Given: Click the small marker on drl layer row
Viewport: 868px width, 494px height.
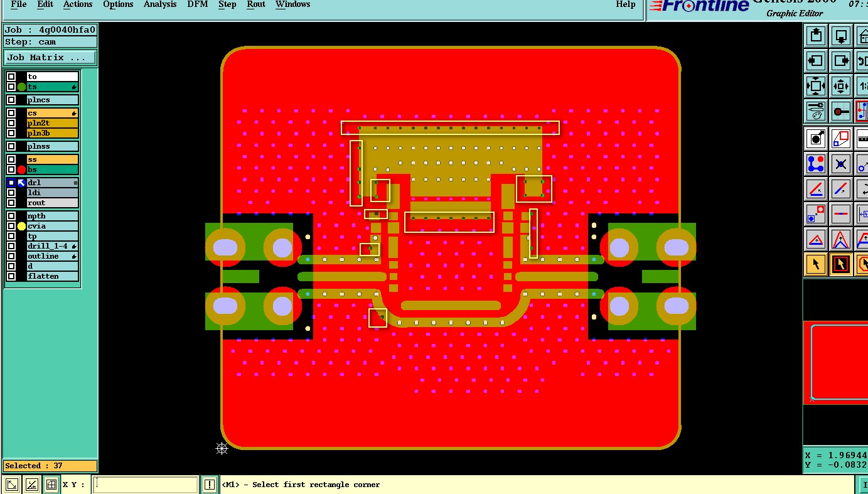Looking at the screenshot, I should 75,183.
